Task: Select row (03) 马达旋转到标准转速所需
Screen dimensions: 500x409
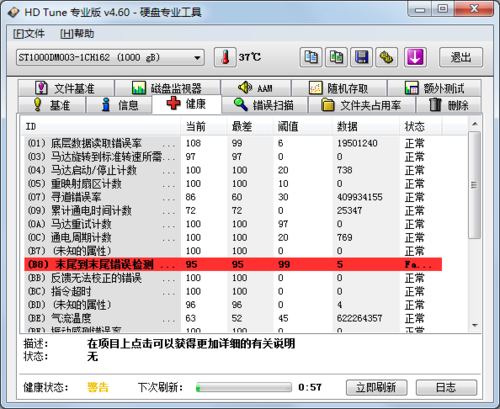Action: tap(233, 157)
